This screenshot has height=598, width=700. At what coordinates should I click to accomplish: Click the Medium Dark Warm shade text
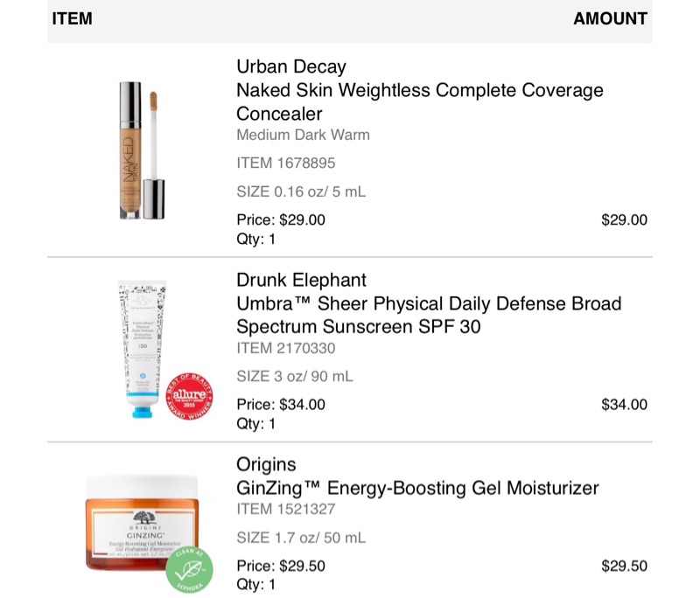pos(303,135)
